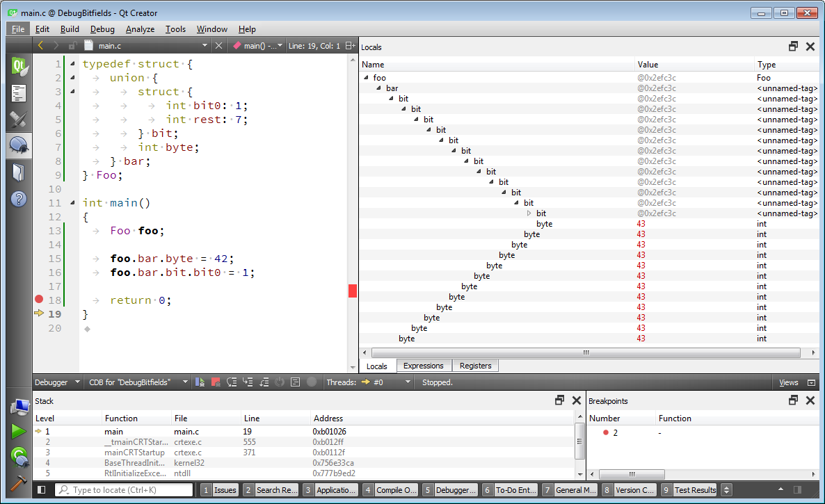Image resolution: width=825 pixels, height=504 pixels.
Task: Click the Views button
Action: click(x=788, y=382)
